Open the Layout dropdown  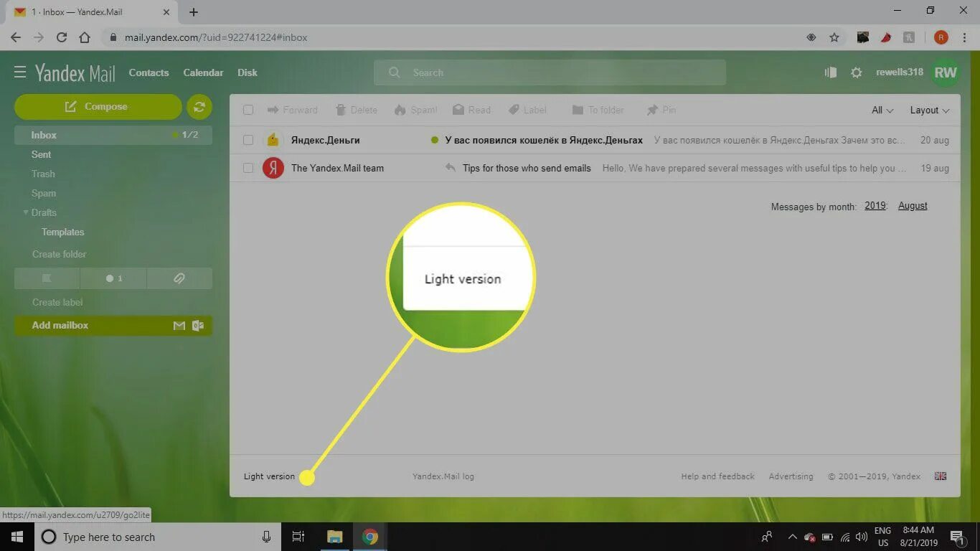pos(930,110)
